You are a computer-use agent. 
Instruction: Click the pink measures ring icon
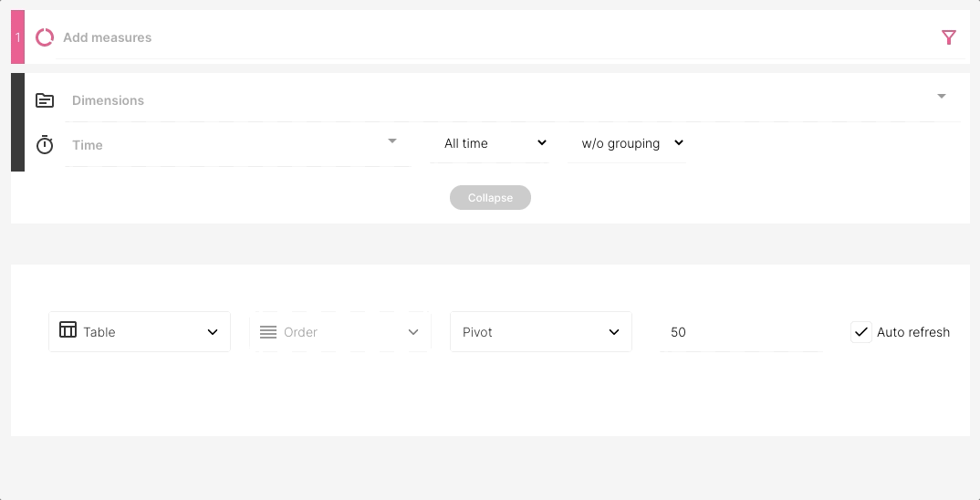coord(45,37)
